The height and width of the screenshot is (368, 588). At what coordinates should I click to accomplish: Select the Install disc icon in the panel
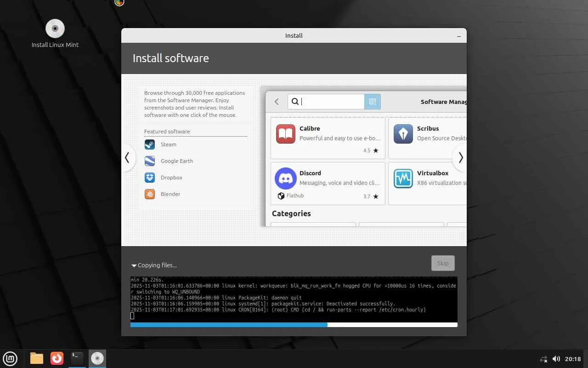coord(97,358)
